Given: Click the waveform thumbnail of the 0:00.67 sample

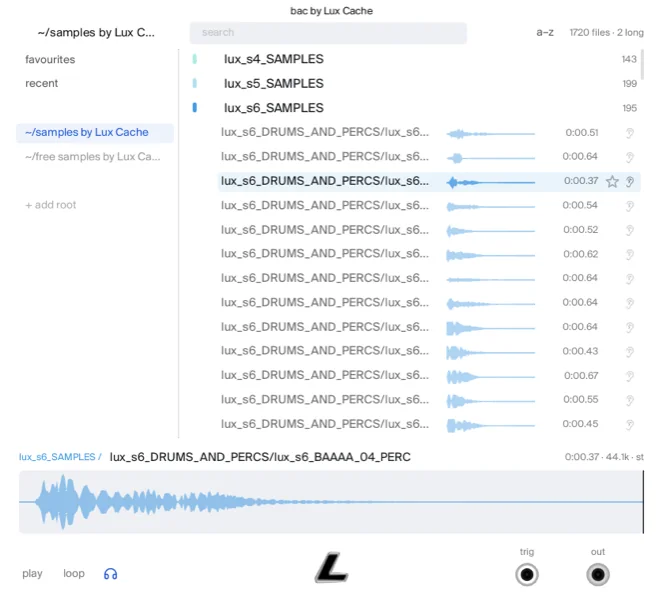Looking at the screenshot, I should coord(490,377).
